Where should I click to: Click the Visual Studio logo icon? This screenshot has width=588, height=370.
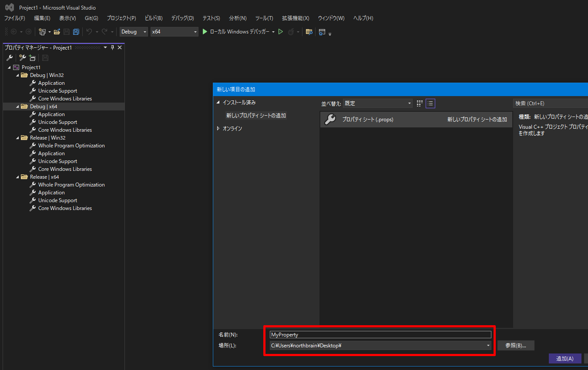coord(9,7)
